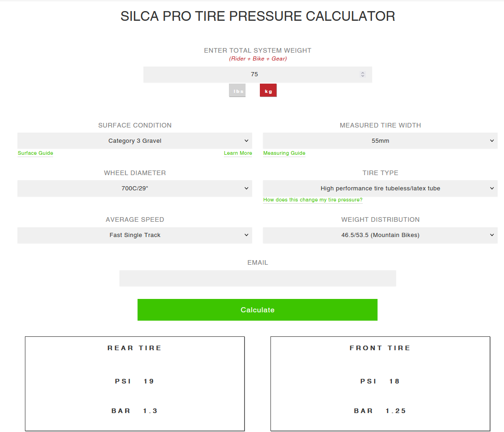Image resolution: width=504 pixels, height=432 pixels.
Task: Click the Front Tire BAR value 1.25
Action: tap(396, 411)
